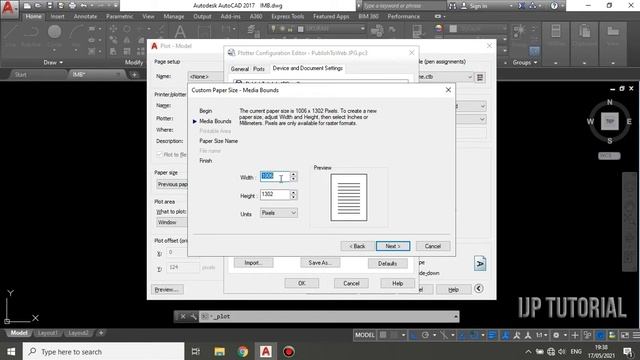Toggle grid display in status bar
The image size is (640, 360).
click(383, 335)
